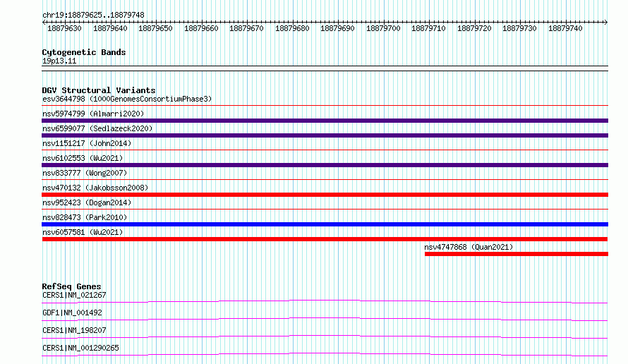Open gene CERS1|NM_001290265 label

click(x=80, y=348)
